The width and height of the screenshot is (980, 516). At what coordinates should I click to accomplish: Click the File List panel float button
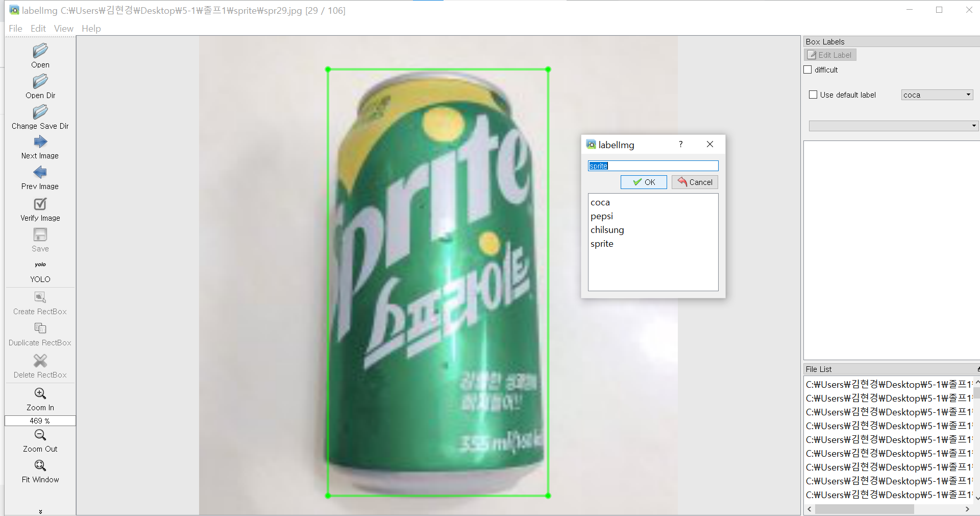(x=978, y=369)
